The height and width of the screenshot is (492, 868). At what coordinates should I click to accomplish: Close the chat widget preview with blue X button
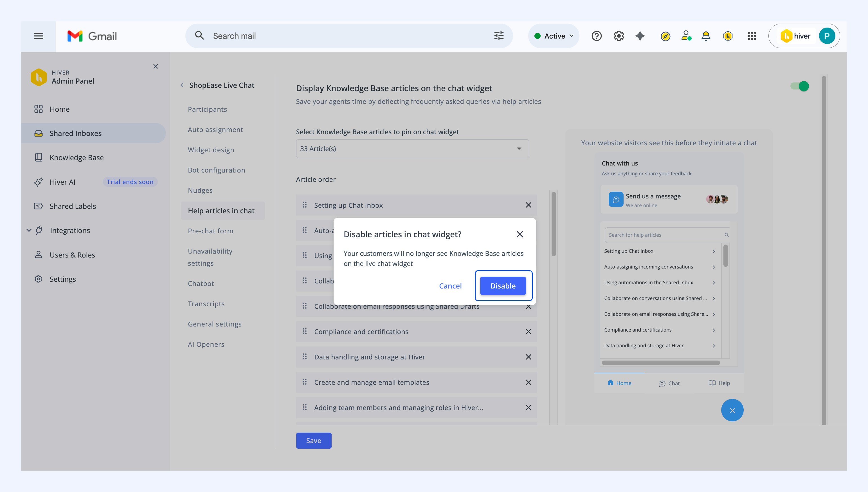732,410
